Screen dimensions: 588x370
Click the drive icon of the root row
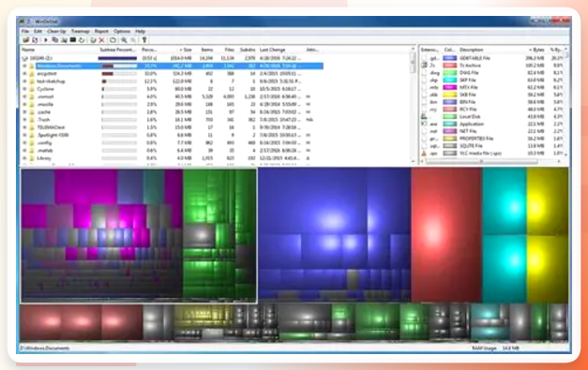[x=24, y=58]
